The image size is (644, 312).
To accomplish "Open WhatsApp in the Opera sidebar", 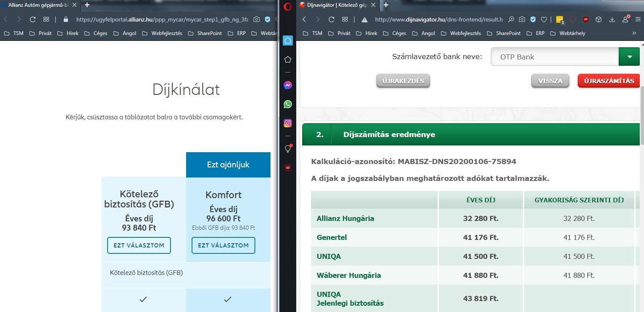I will (288, 104).
